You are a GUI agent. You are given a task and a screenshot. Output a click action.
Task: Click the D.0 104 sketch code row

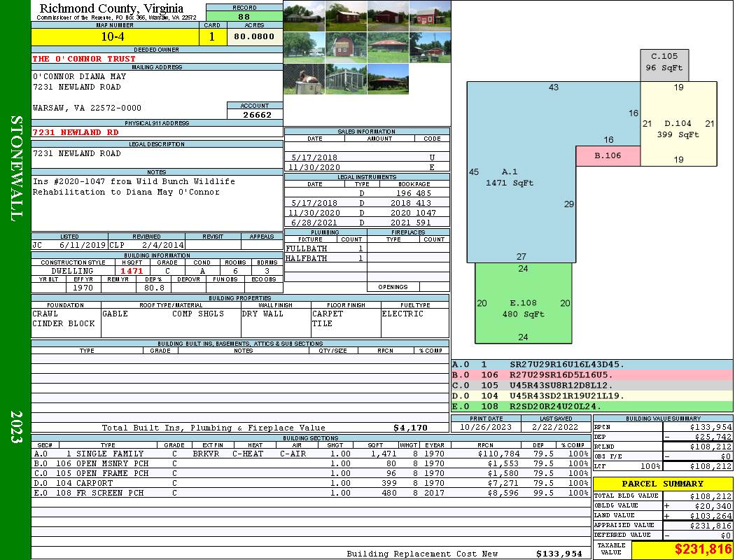tap(592, 395)
